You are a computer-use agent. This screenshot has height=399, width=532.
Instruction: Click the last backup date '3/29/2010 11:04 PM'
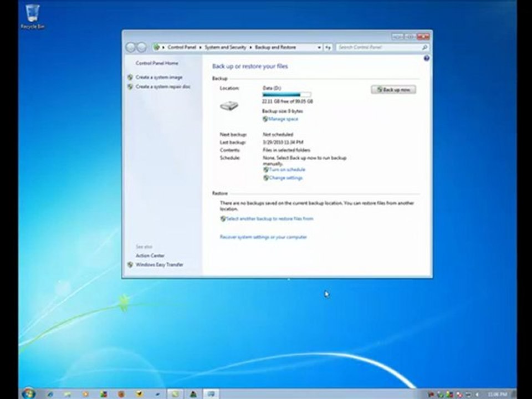[283, 142]
